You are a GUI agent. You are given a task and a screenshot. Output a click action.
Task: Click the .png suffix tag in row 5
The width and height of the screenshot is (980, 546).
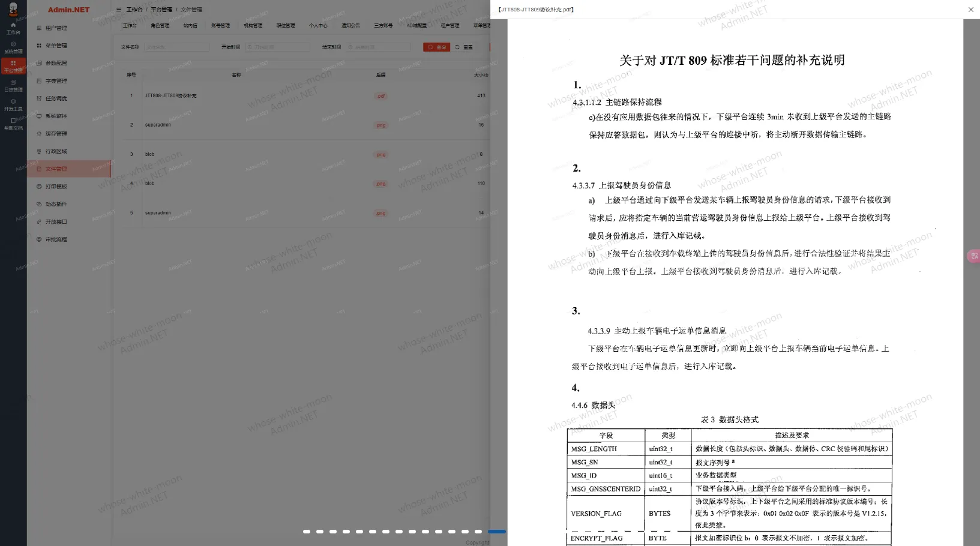coord(381,213)
